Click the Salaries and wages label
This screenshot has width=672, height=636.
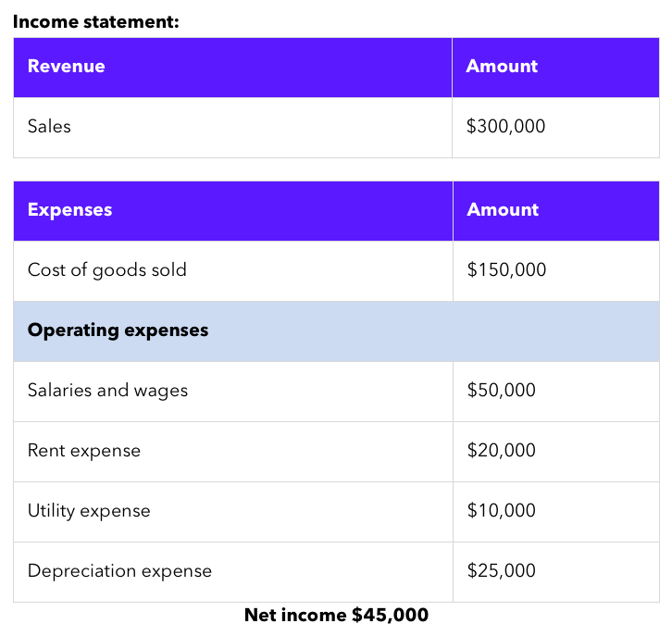[107, 391]
